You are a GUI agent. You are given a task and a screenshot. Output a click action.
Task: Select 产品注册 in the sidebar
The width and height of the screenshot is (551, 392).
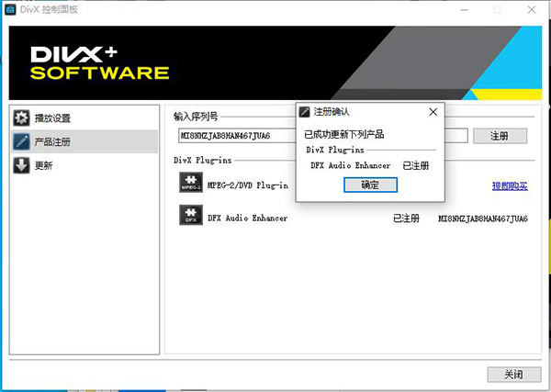(x=84, y=141)
